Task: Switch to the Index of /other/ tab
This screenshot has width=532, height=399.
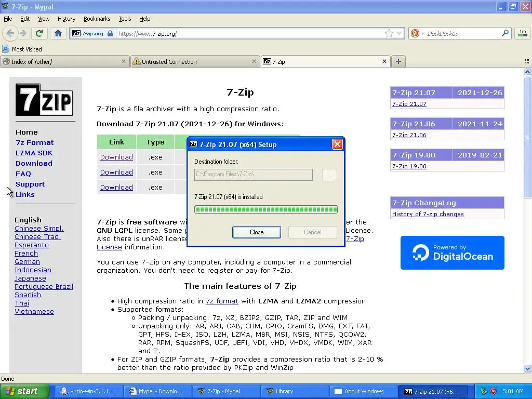Action: 65,61
